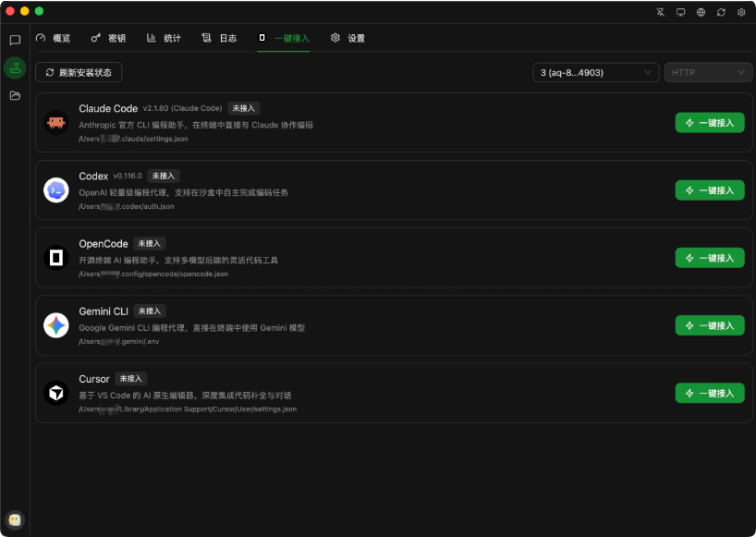Click the Gemini CLI colorful logo icon

55,324
